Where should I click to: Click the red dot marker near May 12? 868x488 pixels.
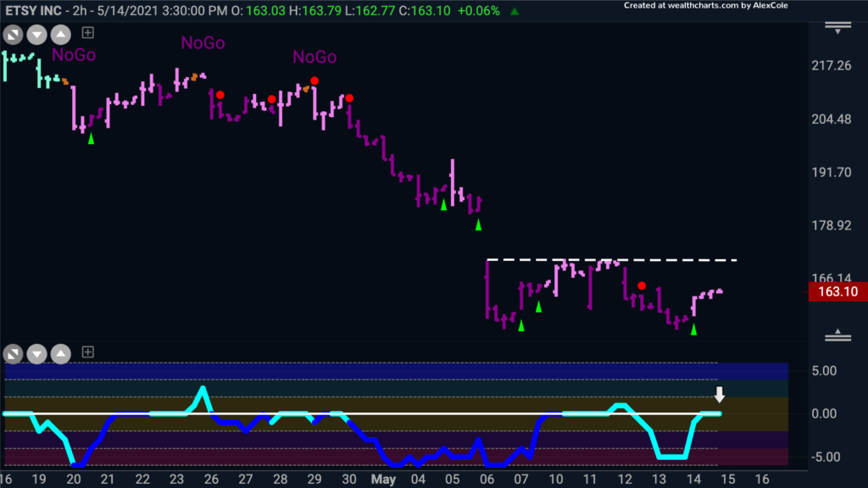[643, 286]
